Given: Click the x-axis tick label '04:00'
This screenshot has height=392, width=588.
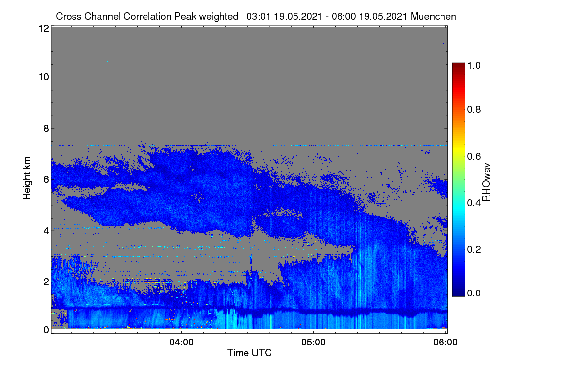Looking at the screenshot, I should (181, 343).
